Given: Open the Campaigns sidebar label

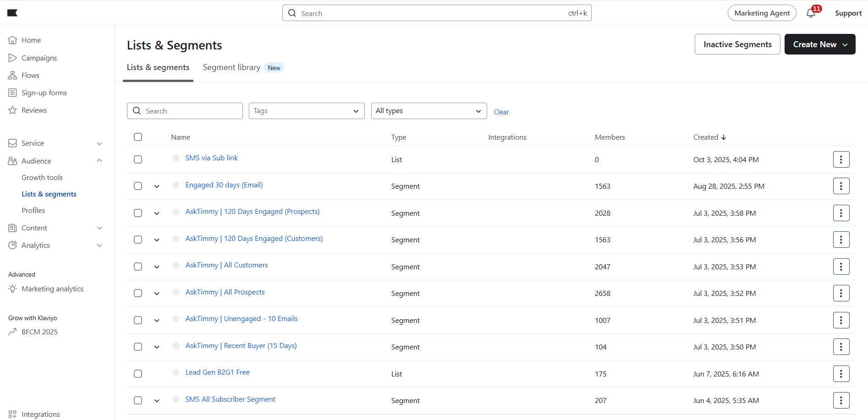Looking at the screenshot, I should [39, 58].
